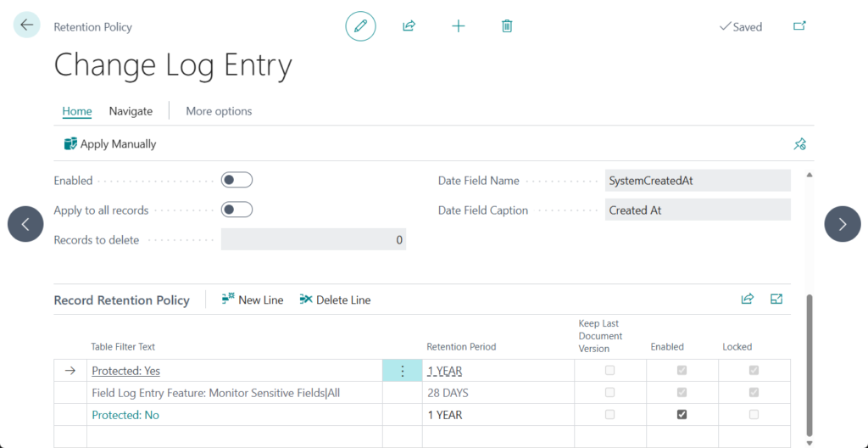Click the trash delete icon
The image size is (868, 448).
[507, 26]
